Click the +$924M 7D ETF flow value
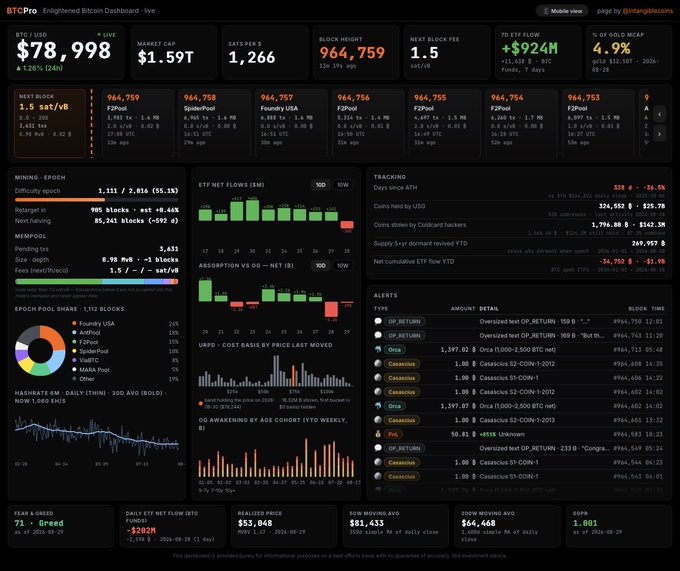This screenshot has width=680, height=571. [x=530, y=48]
